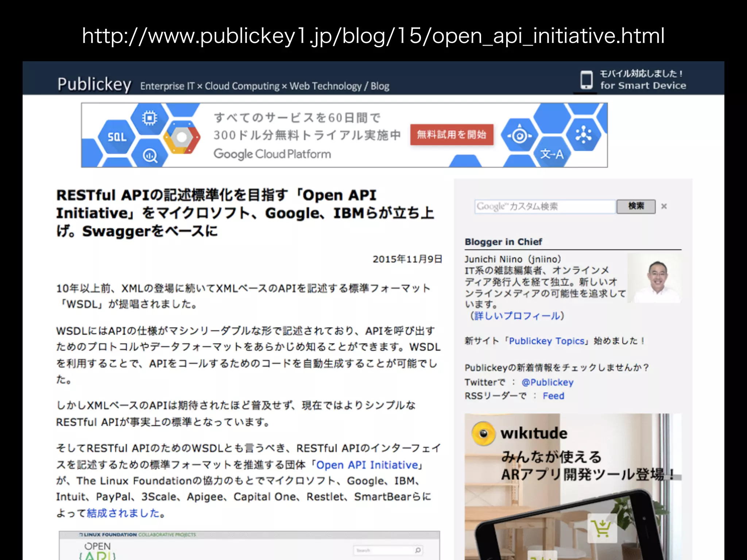Click the article headline about Open API Initiative

(x=245, y=213)
